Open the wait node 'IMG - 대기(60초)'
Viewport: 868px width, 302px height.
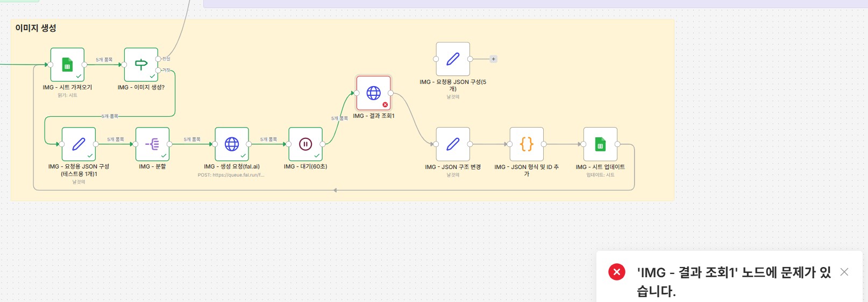[305, 144]
